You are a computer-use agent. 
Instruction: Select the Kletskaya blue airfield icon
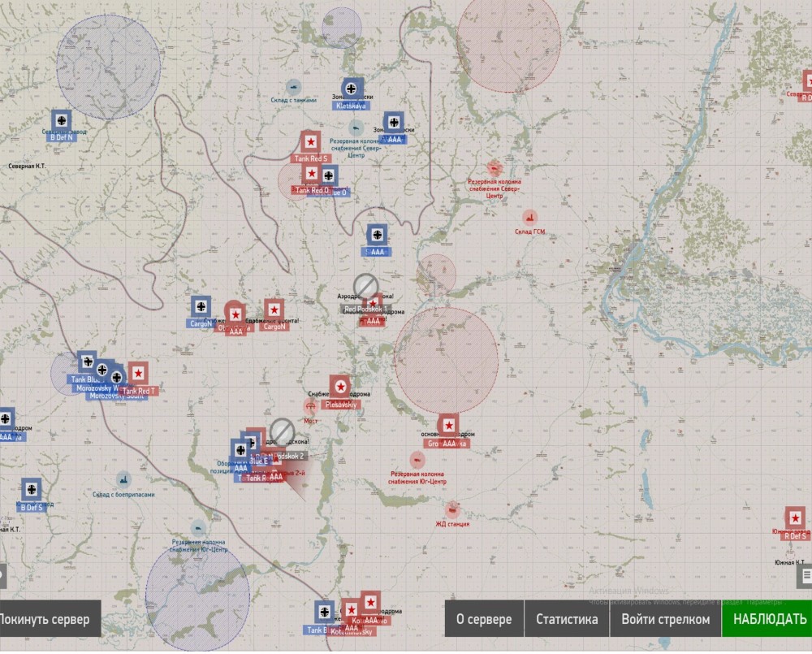tap(352, 89)
